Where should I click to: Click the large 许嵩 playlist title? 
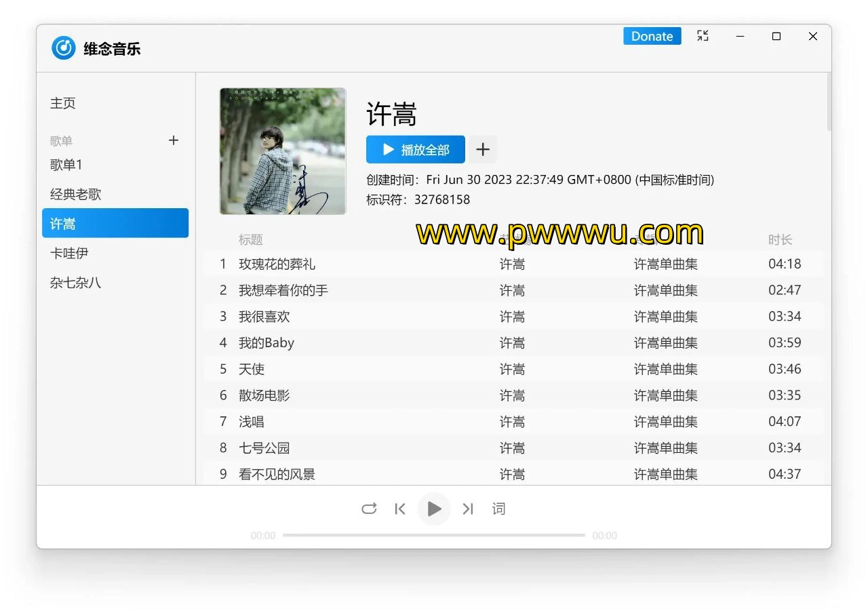(x=391, y=114)
